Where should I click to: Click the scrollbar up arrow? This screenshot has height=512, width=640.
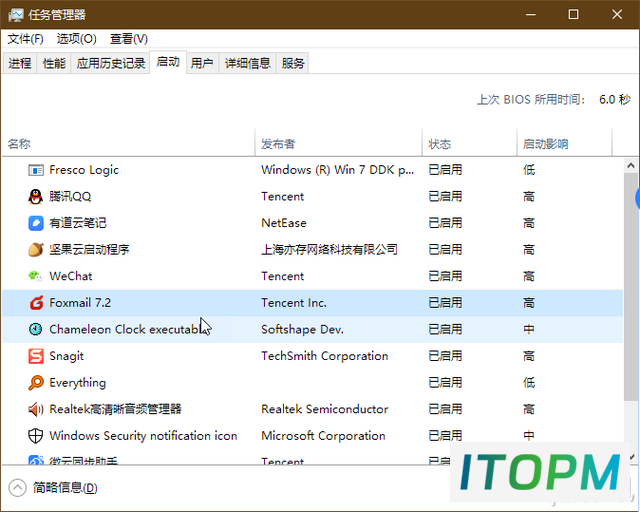[x=631, y=165]
